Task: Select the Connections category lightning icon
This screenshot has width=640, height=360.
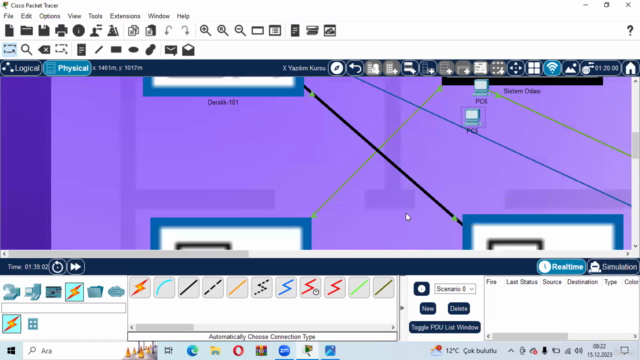Action: [x=74, y=292]
